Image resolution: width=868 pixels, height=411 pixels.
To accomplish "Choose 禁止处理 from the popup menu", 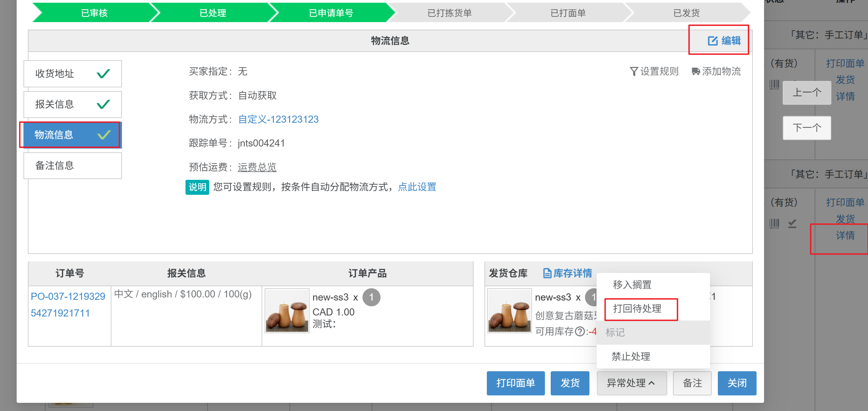I will click(631, 356).
